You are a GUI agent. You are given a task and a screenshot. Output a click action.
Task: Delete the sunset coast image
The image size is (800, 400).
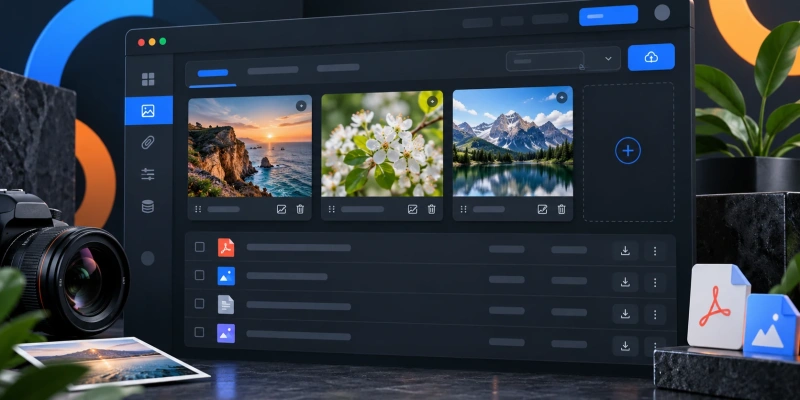coord(301,209)
